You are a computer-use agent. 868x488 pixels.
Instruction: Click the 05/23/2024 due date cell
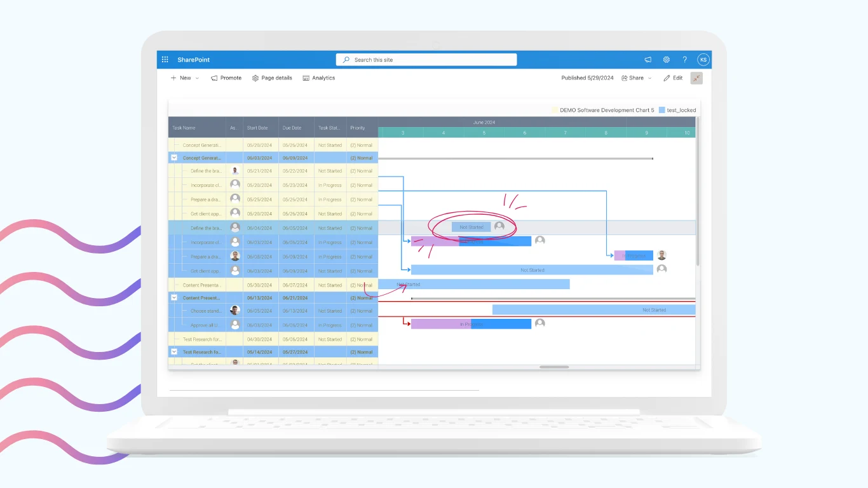pyautogui.click(x=295, y=186)
